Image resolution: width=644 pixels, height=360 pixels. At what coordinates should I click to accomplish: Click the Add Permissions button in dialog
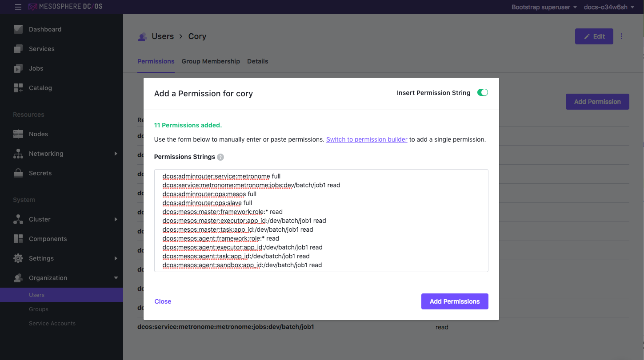455,301
